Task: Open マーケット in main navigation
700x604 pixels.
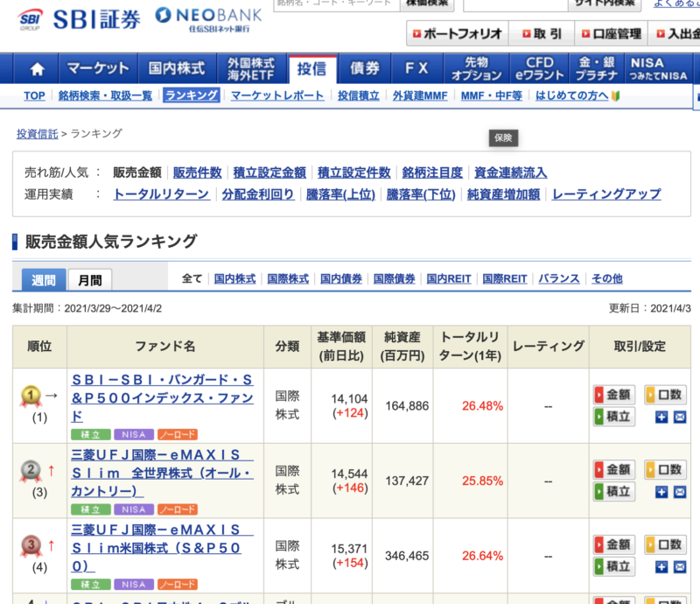Action: pos(98,69)
